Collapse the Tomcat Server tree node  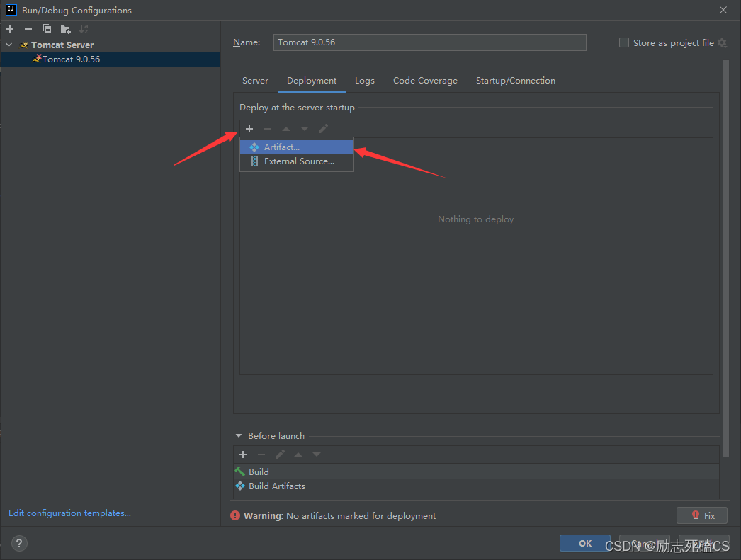tap(9, 45)
